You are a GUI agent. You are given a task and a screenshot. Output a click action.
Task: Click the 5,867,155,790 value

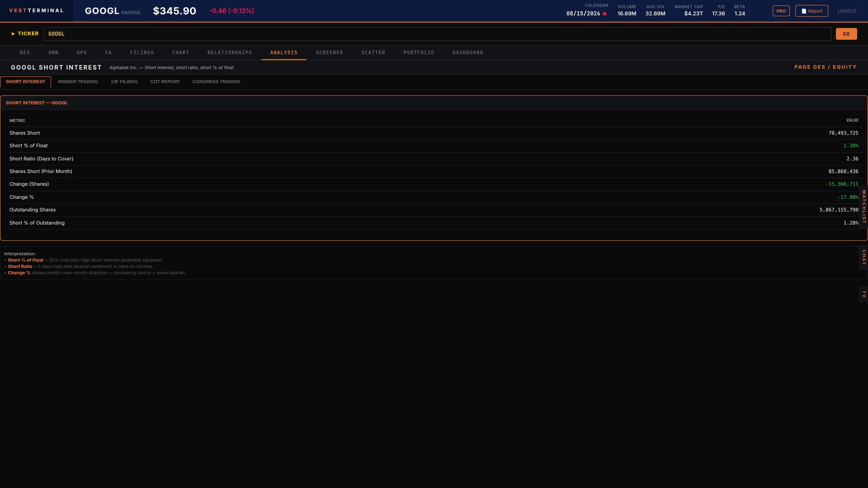click(x=839, y=210)
